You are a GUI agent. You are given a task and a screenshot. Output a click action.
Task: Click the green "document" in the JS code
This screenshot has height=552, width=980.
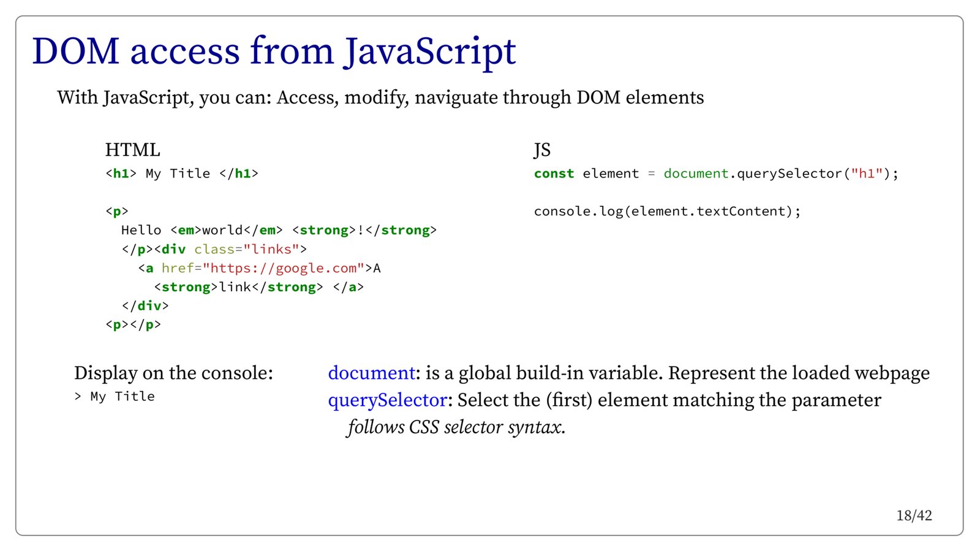point(696,174)
